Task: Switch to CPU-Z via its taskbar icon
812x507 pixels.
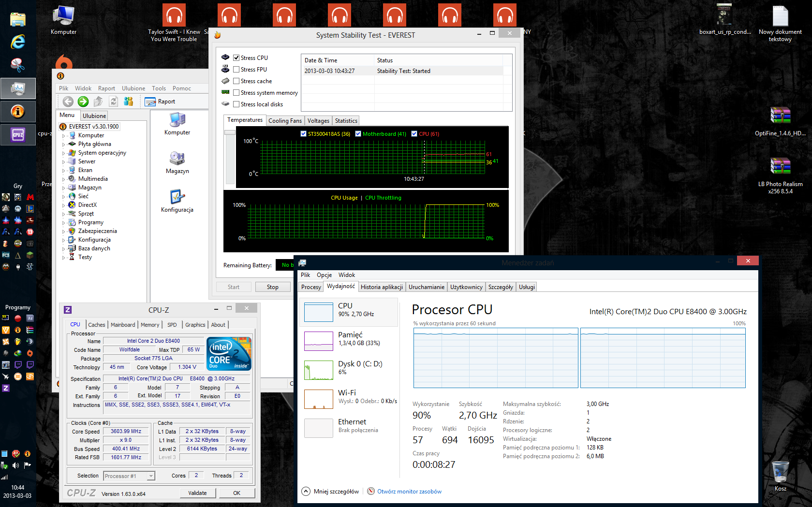Action: (x=18, y=135)
